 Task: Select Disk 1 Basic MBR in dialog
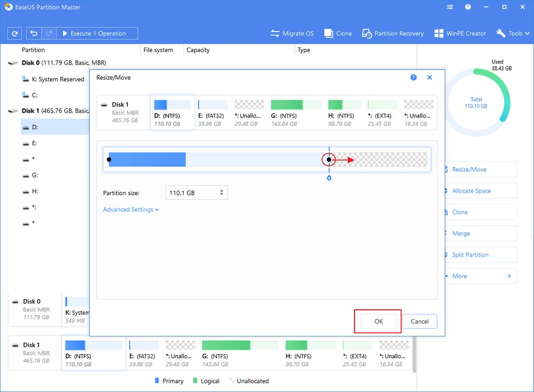click(123, 112)
